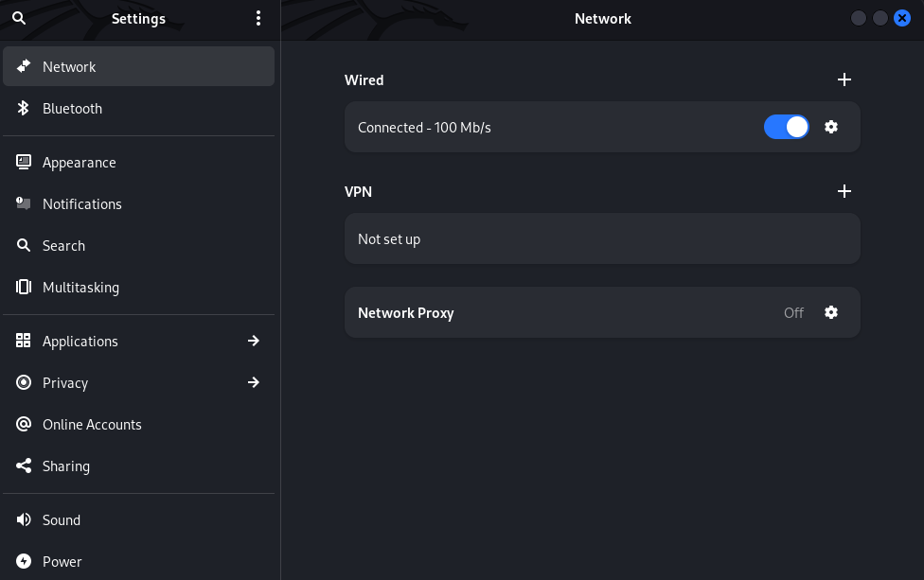Click the Network Proxy row label
This screenshot has height=580, width=924.
[x=405, y=312]
